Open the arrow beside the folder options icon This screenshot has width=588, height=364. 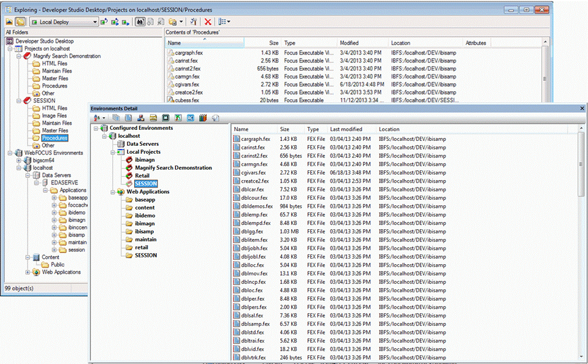pyautogui.click(x=181, y=21)
